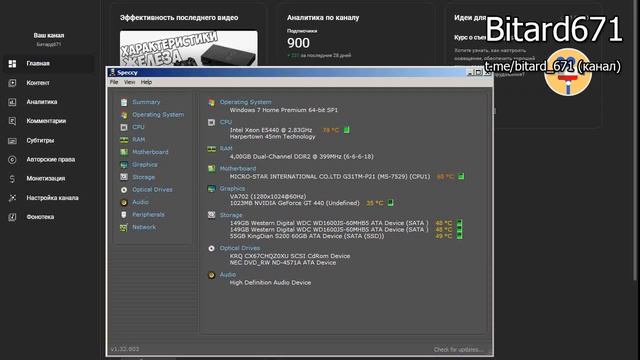Select the CPU chip icon in Speccy sidebar

124,127
